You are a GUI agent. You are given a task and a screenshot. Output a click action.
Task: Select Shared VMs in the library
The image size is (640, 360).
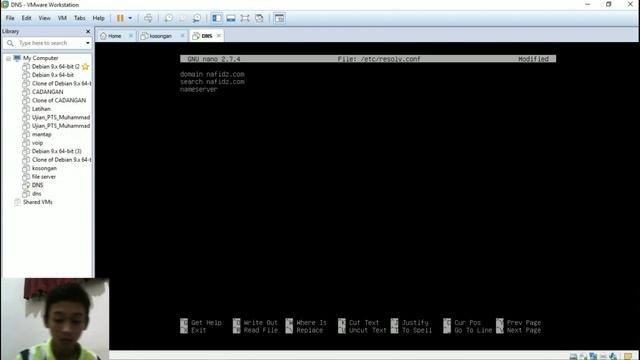click(x=38, y=202)
